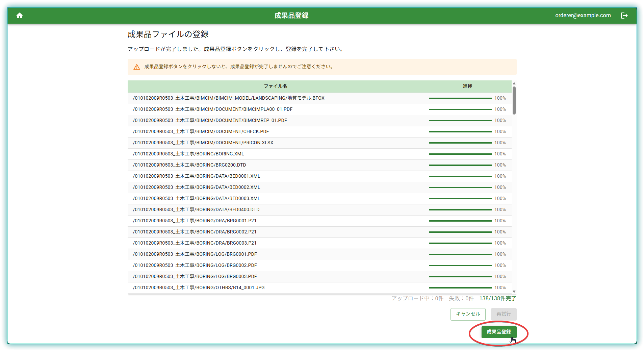The image size is (644, 351).
Task: Click the file list scrollbar thumb
Action: [514, 100]
